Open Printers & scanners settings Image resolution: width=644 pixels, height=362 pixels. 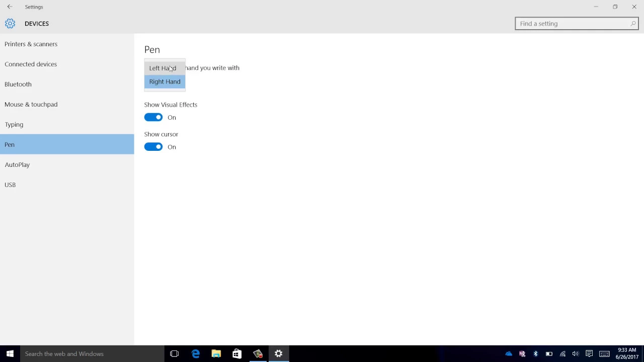coord(67,44)
